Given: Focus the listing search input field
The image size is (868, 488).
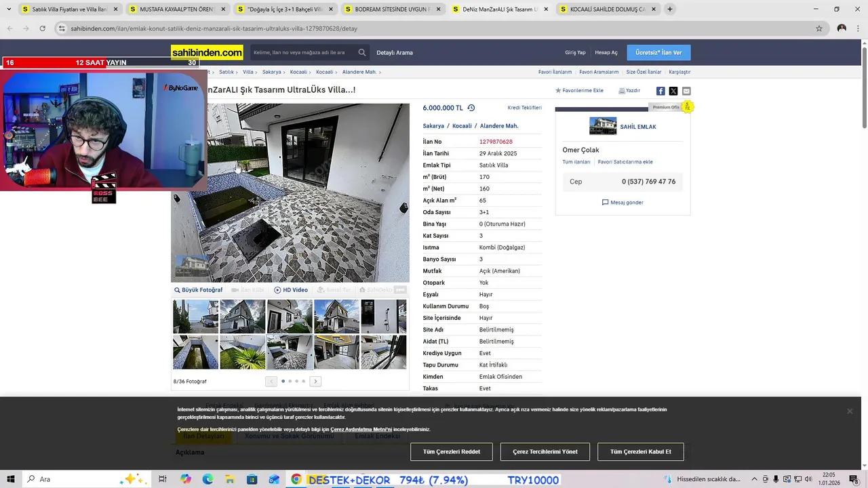Looking at the screenshot, I should (x=303, y=52).
